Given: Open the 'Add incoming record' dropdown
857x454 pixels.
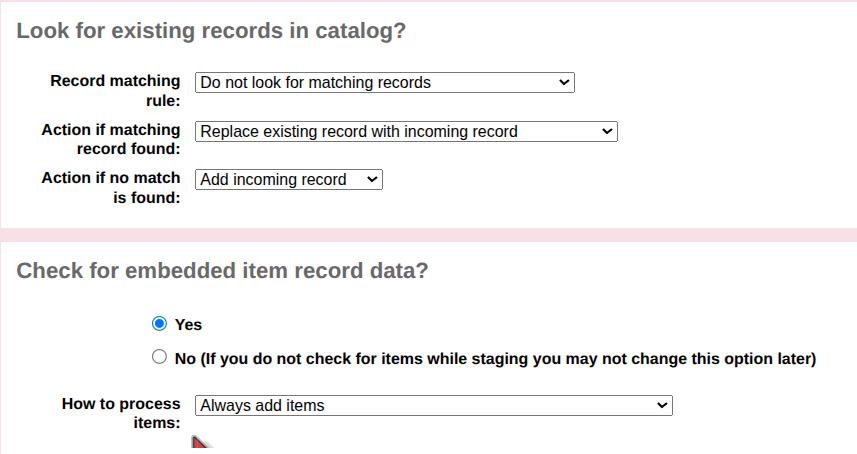Looking at the screenshot, I should (x=288, y=180).
